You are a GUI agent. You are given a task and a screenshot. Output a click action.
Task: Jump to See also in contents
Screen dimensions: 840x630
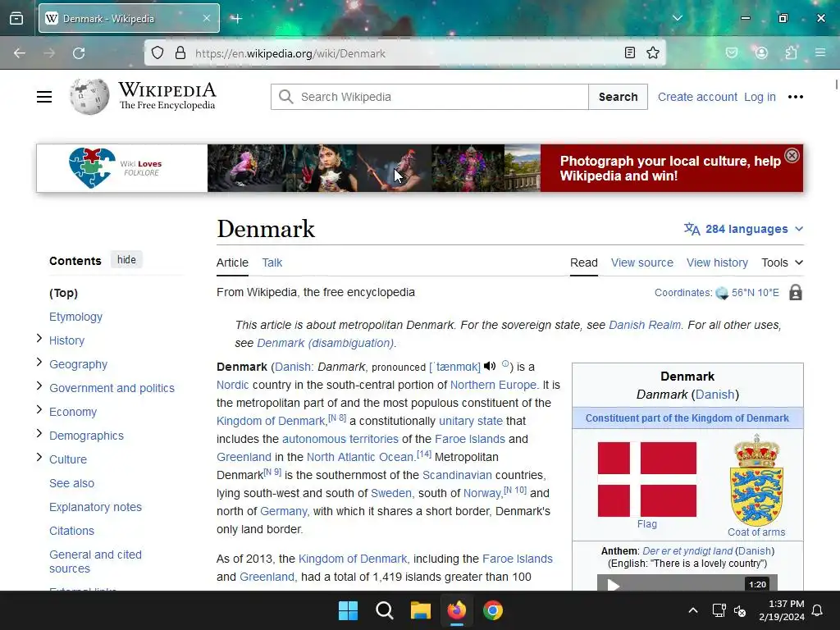72,483
